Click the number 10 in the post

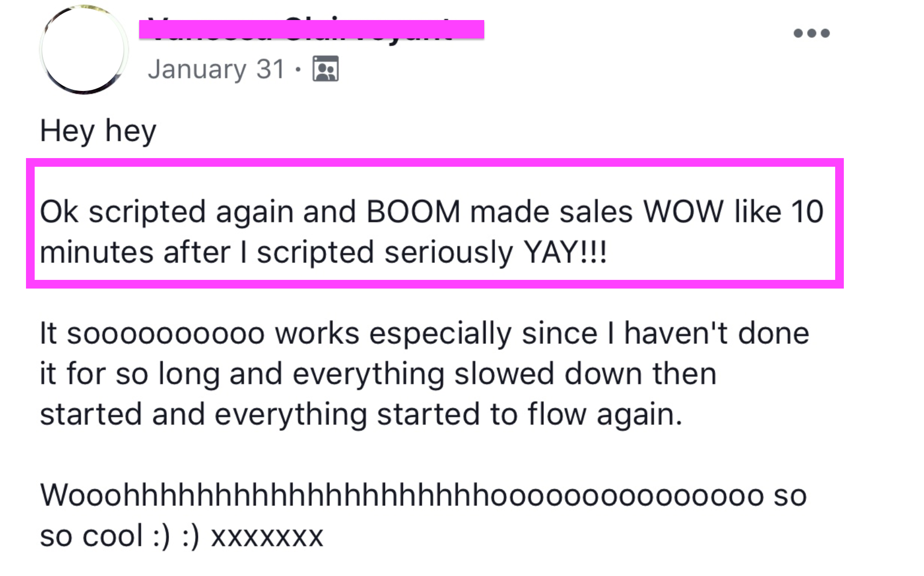tap(807, 211)
